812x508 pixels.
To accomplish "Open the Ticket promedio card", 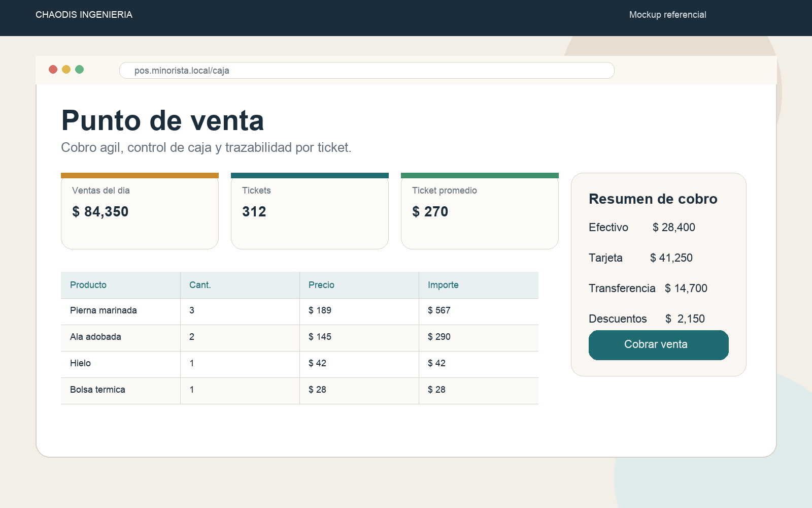I will pyautogui.click(x=480, y=211).
